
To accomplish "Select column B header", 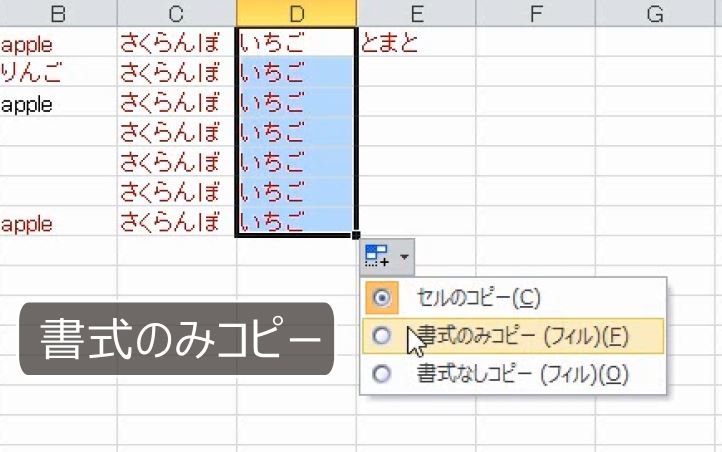I will (x=58, y=13).
